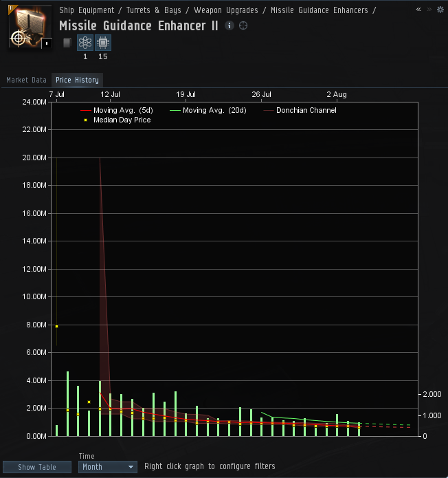This screenshot has height=478, width=448.
Task: Go forward with the double-right-arrow icon
Action: tap(429, 10)
